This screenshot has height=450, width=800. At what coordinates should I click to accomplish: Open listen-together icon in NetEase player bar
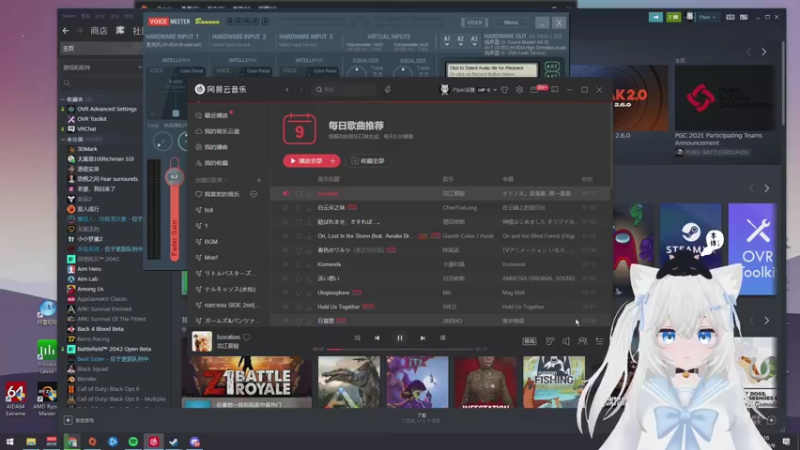pos(582,341)
